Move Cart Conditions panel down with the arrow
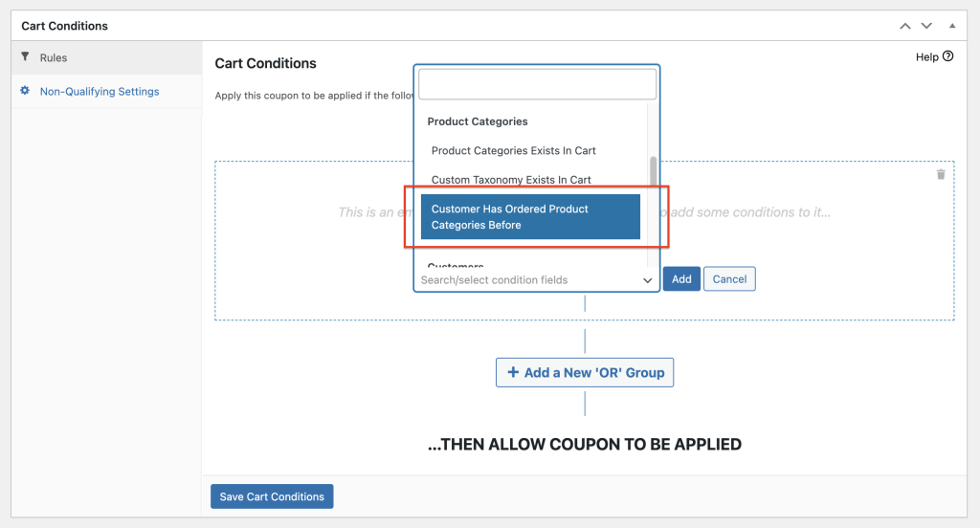Screen dimensions: 980x528 926,26
